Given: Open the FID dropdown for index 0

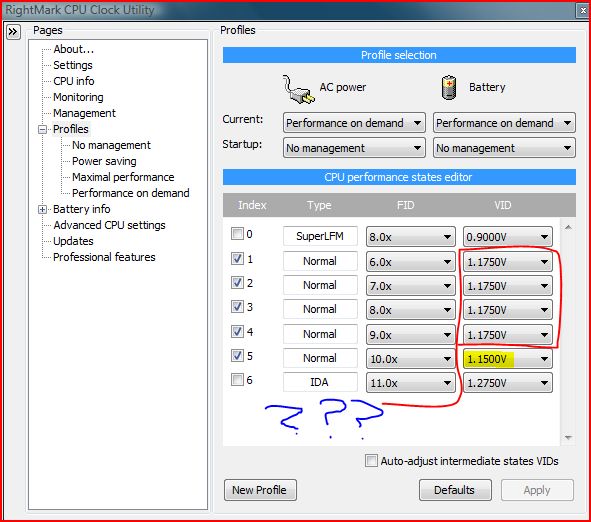Looking at the screenshot, I should 410,237.
